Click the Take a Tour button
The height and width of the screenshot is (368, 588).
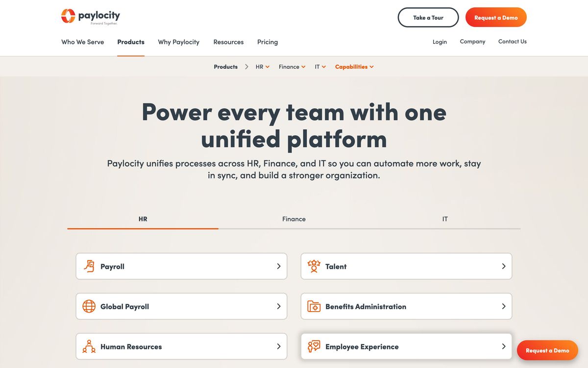tap(428, 17)
